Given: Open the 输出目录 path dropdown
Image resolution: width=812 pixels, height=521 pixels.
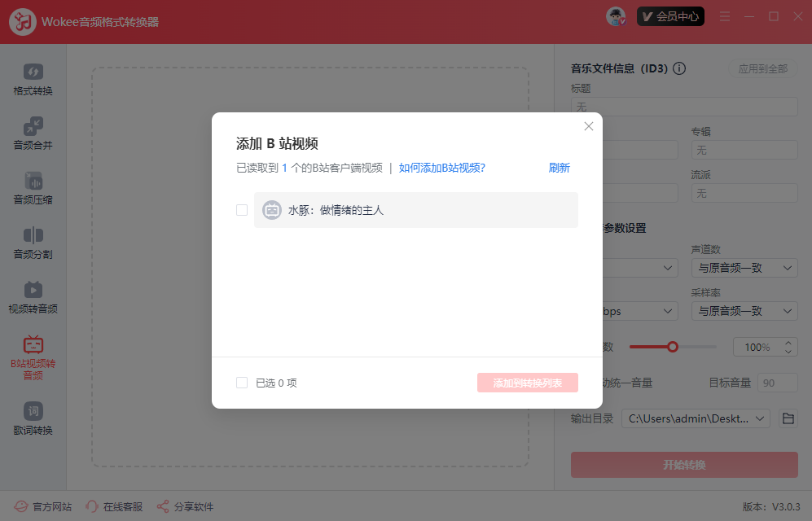Looking at the screenshot, I should click(x=695, y=418).
